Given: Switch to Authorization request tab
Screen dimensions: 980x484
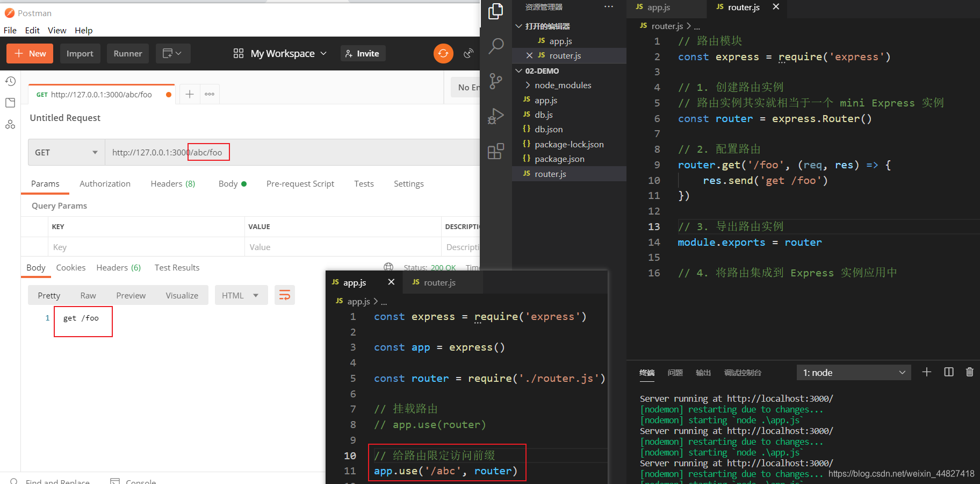Looking at the screenshot, I should pyautogui.click(x=105, y=183).
